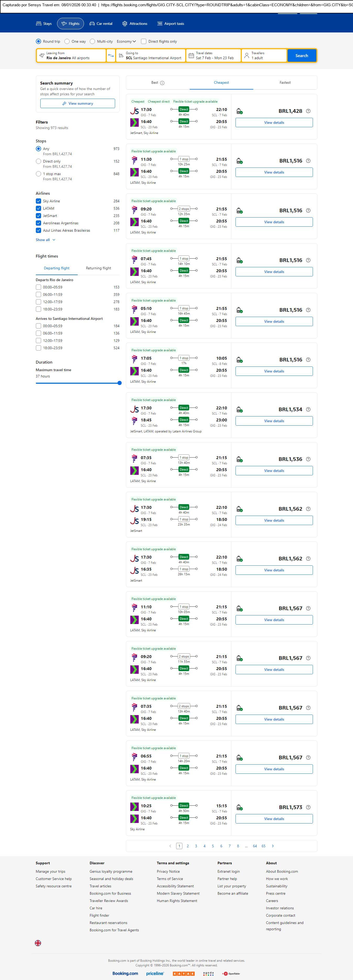Select Direct only stops filter
The width and height of the screenshot is (353, 980).
pyautogui.click(x=38, y=161)
